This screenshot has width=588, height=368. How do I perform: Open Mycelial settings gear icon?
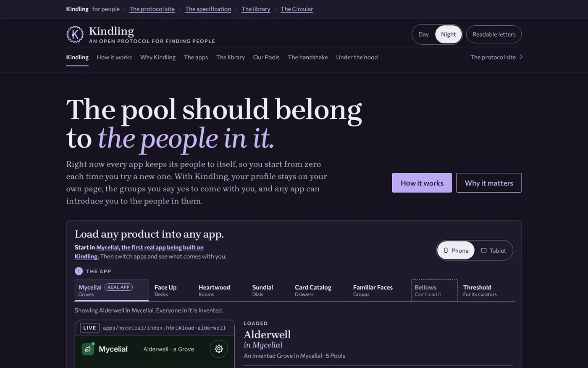219,349
